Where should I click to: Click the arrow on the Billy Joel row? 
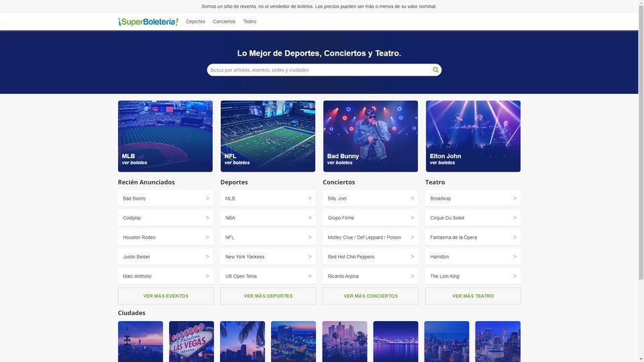(x=413, y=198)
